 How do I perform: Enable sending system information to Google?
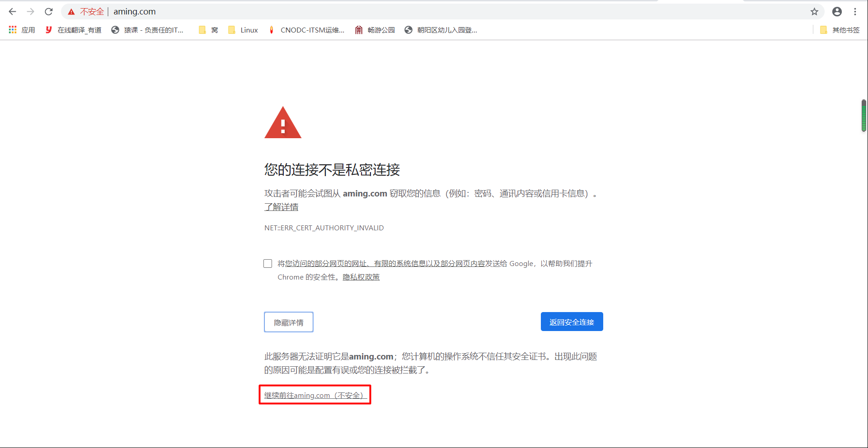point(267,263)
